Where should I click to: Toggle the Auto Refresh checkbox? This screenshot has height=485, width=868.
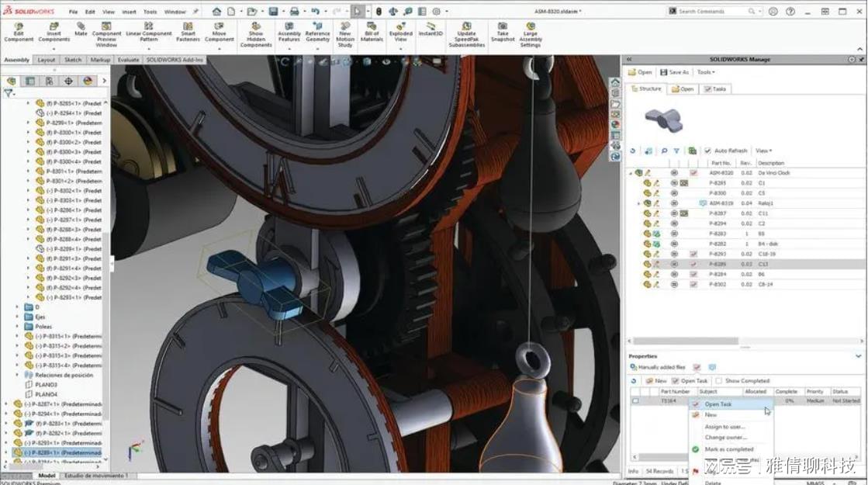707,151
